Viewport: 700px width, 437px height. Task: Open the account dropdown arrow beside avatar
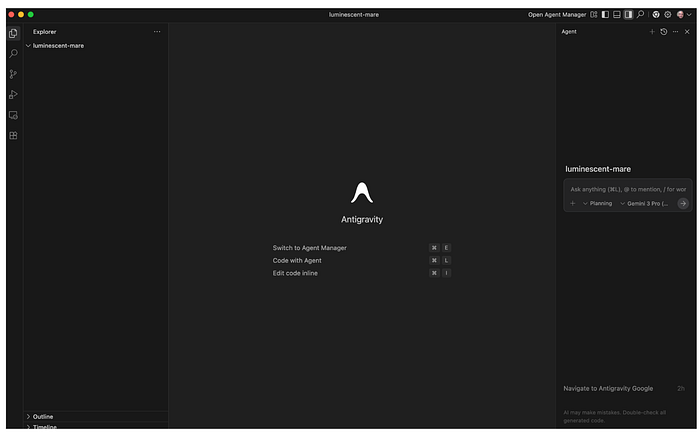(x=689, y=15)
